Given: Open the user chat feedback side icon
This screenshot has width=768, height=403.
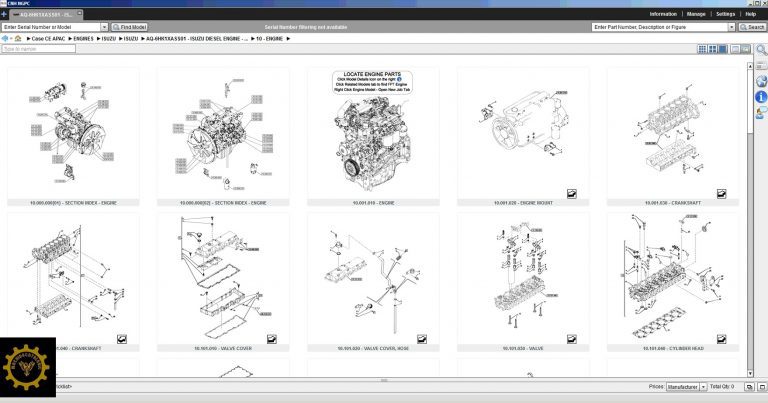Looking at the screenshot, I should [761, 113].
